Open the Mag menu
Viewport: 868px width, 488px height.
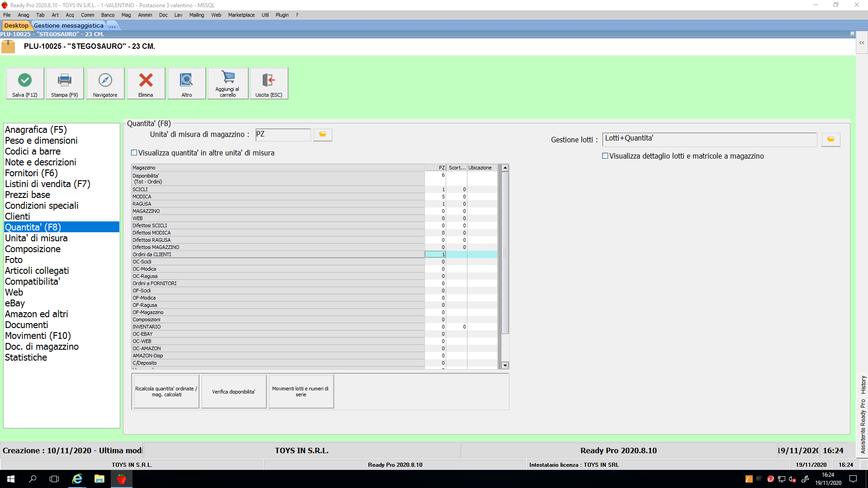126,15
